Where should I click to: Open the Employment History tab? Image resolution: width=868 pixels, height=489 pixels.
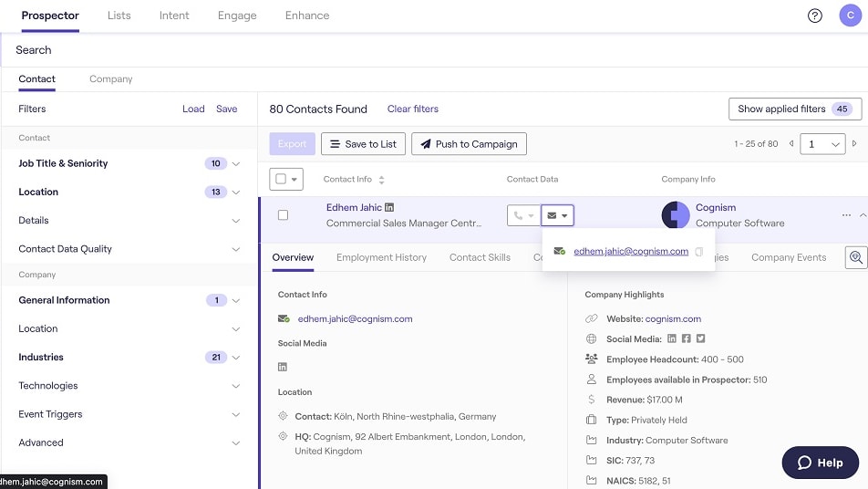point(381,257)
